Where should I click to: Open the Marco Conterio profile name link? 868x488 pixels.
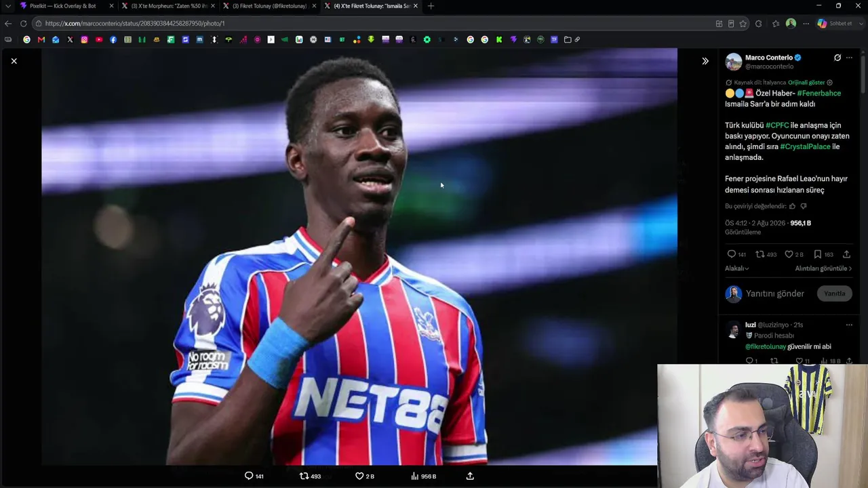tap(769, 58)
